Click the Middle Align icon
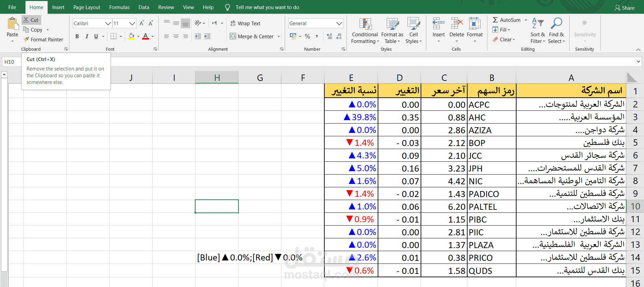Viewport: 644px width, 287px height. pos(176,23)
